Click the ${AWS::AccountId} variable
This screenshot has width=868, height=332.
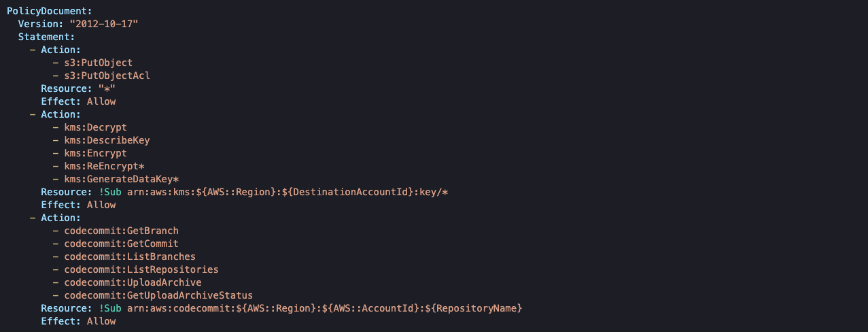click(375, 308)
